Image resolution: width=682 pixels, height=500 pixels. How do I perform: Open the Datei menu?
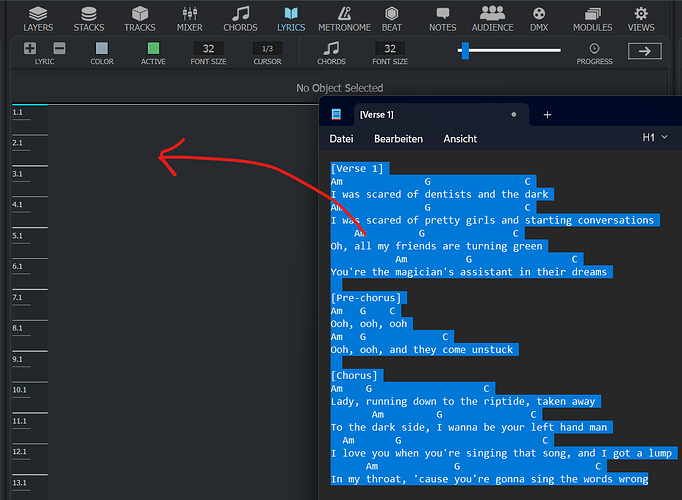click(341, 139)
